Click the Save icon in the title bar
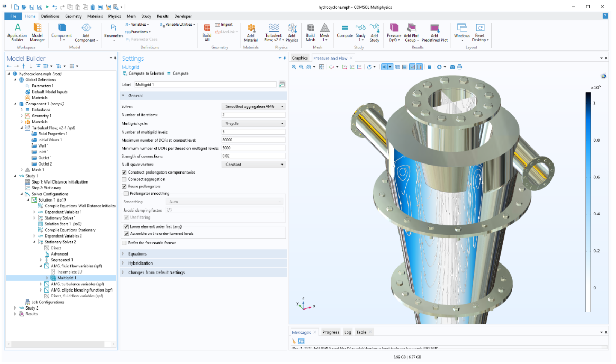The image size is (616, 364). pyautogui.click(x=31, y=7)
